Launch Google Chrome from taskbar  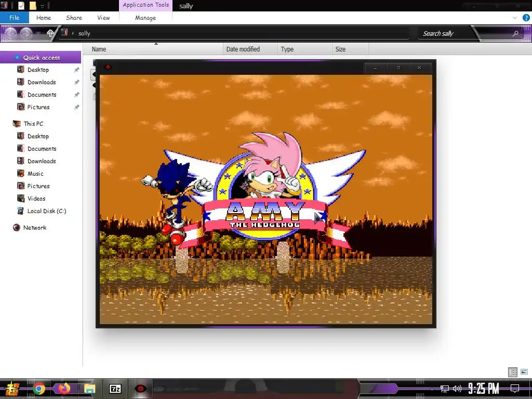pos(38,389)
